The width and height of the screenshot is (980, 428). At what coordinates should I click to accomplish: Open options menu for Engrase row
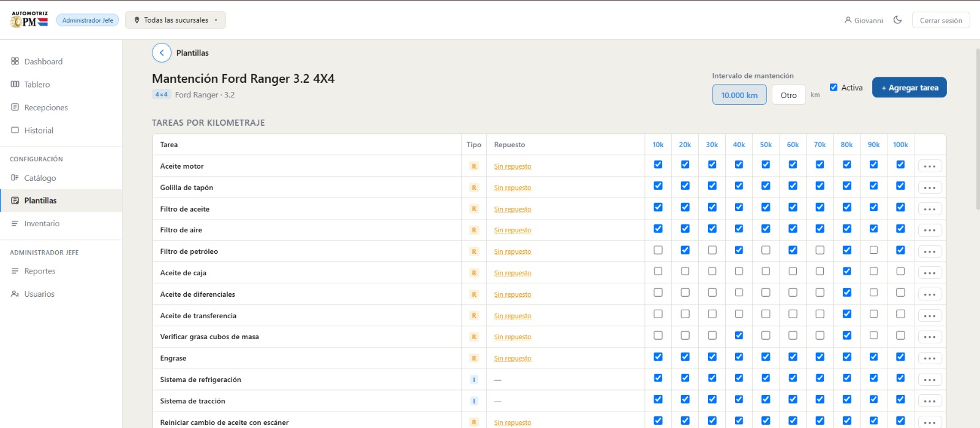coord(930,358)
